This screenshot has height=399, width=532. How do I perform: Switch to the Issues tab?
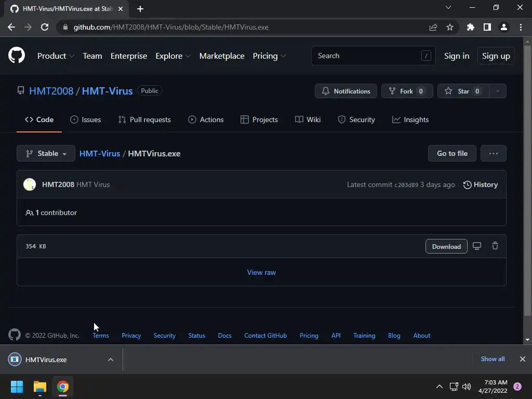pos(86,119)
